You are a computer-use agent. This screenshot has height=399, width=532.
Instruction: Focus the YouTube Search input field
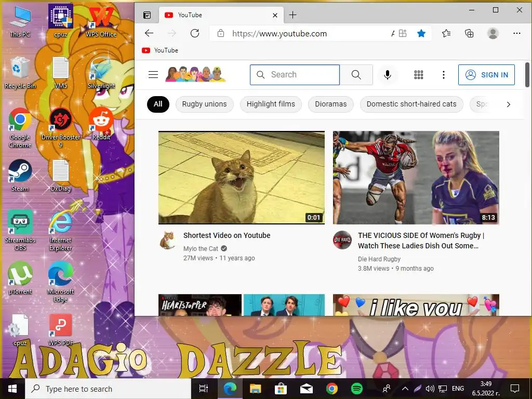pyautogui.click(x=295, y=75)
